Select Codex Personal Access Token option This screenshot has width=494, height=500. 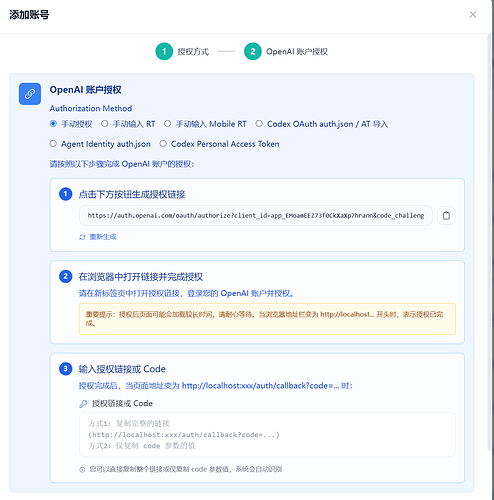[163, 144]
